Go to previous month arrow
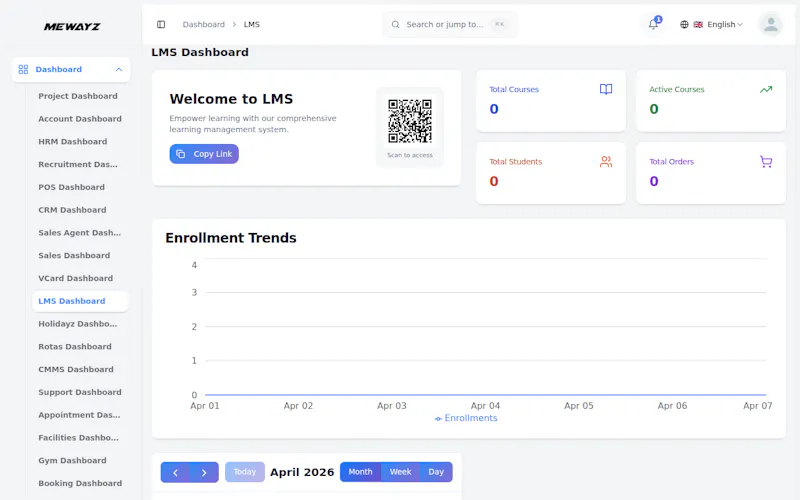800x500 pixels. click(x=175, y=472)
